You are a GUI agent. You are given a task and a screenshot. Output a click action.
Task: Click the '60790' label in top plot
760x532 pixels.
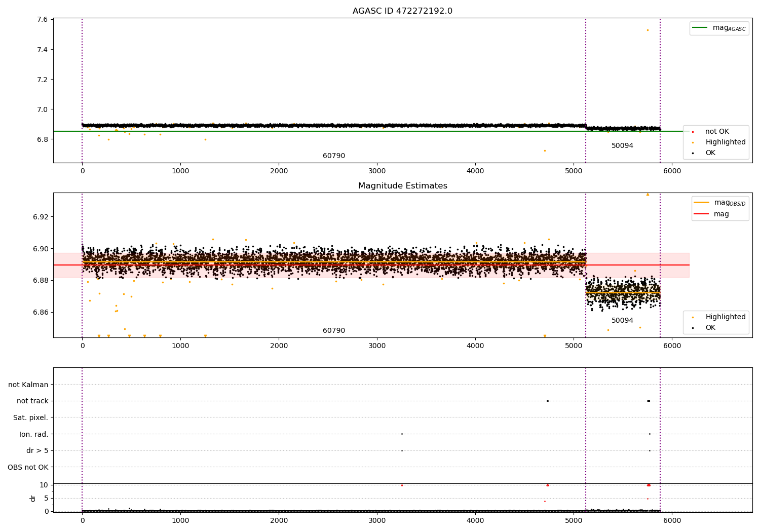point(334,156)
